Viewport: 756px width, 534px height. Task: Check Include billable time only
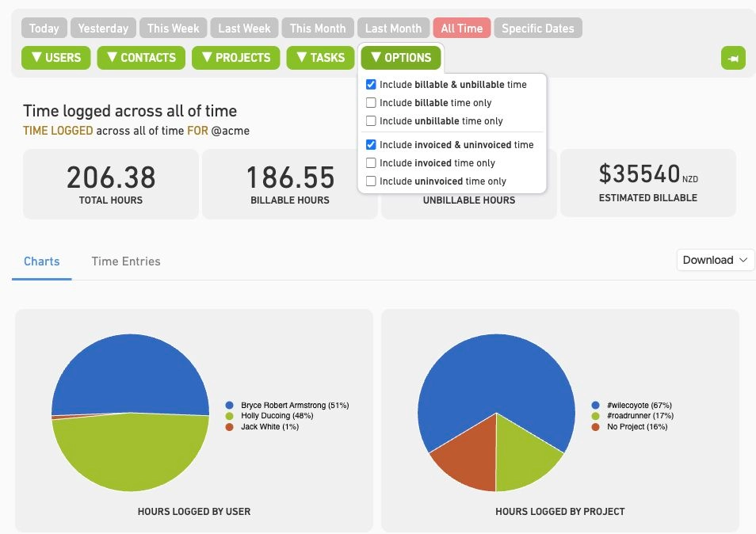click(x=371, y=103)
